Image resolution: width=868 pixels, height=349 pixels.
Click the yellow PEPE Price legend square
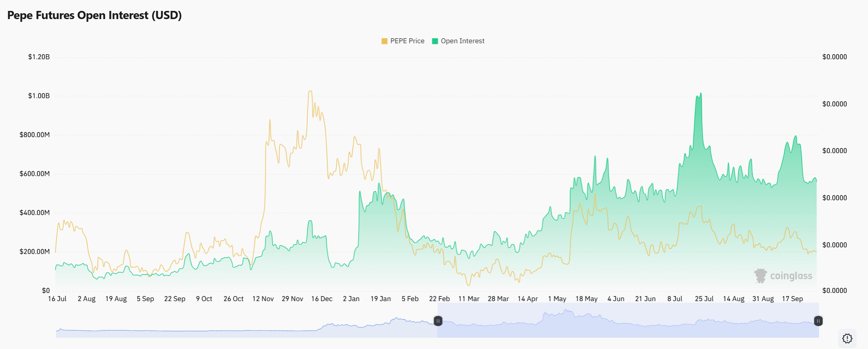(384, 41)
